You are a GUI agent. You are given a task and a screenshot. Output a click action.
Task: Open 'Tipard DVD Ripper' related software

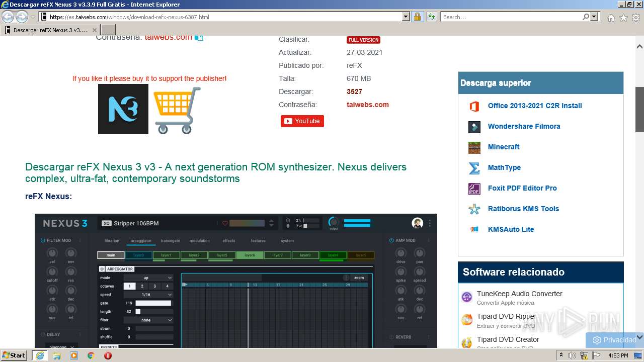tap(506, 316)
